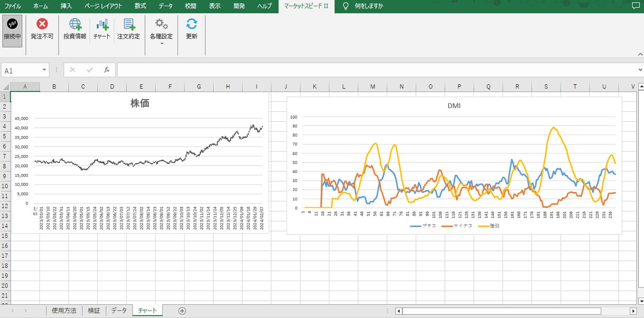Open the 開発 ribbon tab
644x318 pixels.
[239, 6]
